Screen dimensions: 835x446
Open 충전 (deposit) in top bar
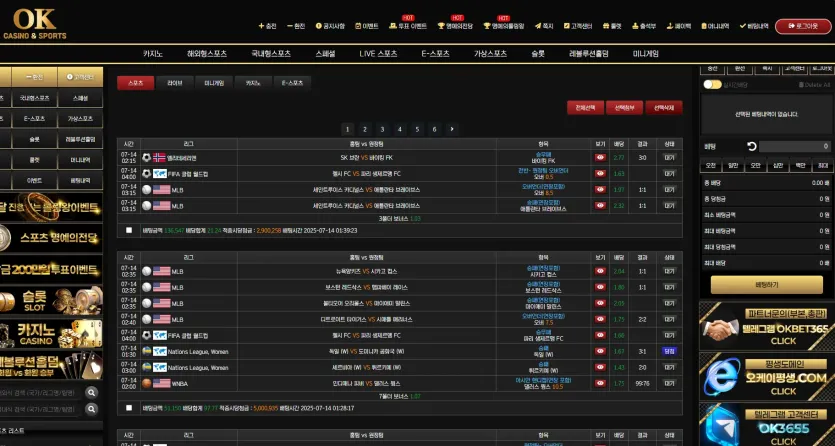coord(267,26)
